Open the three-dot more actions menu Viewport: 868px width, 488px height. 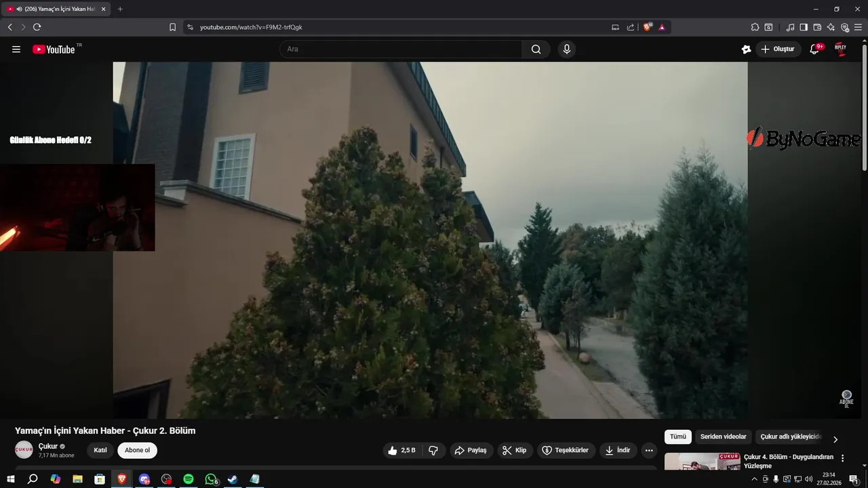(649, 450)
